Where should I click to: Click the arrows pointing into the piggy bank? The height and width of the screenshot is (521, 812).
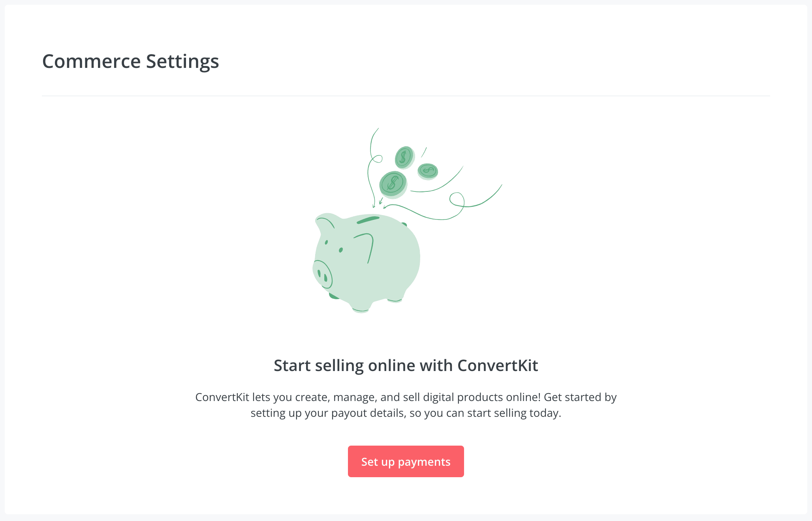(379, 203)
